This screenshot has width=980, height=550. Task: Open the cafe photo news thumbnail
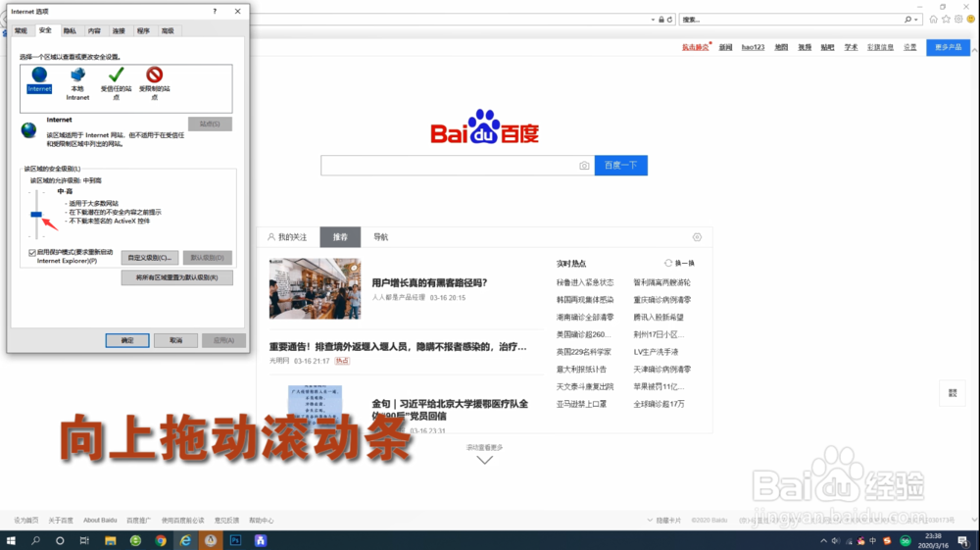point(315,289)
